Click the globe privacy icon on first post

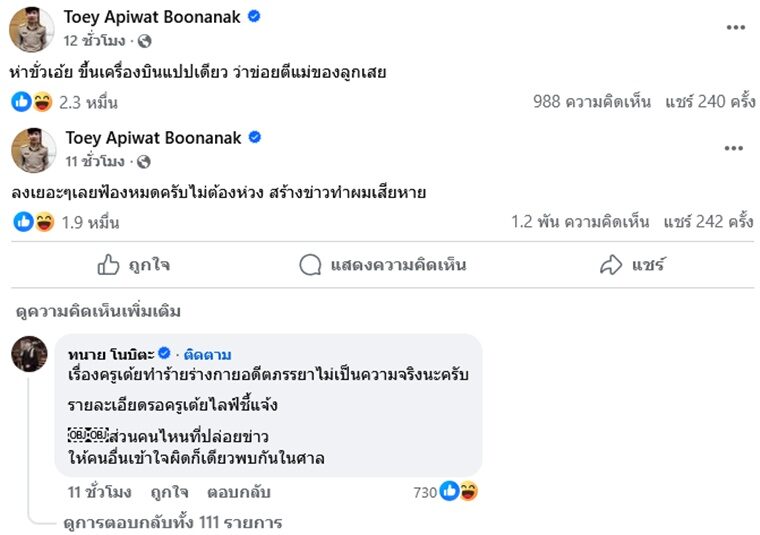click(x=144, y=41)
